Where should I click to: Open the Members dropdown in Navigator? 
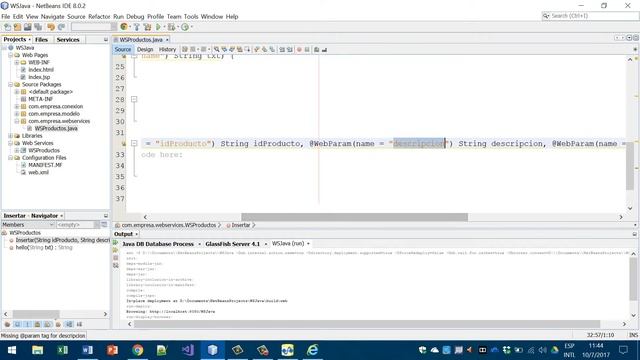pos(28,225)
